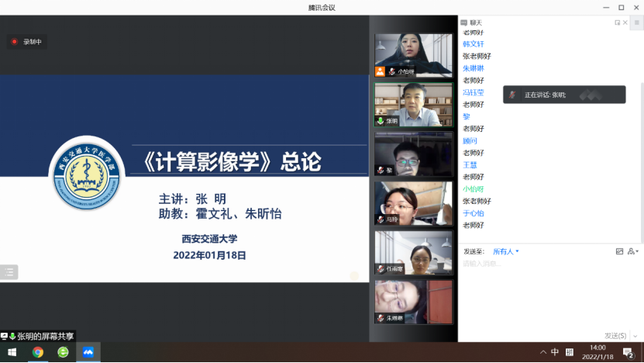Pop out the chat panel window
The width and height of the screenshot is (644, 363).
point(618,22)
